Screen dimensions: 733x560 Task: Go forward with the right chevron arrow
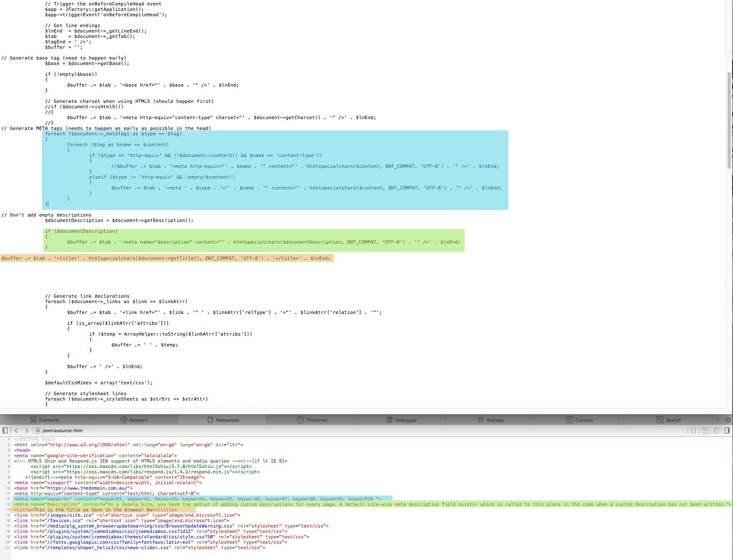coord(27,431)
